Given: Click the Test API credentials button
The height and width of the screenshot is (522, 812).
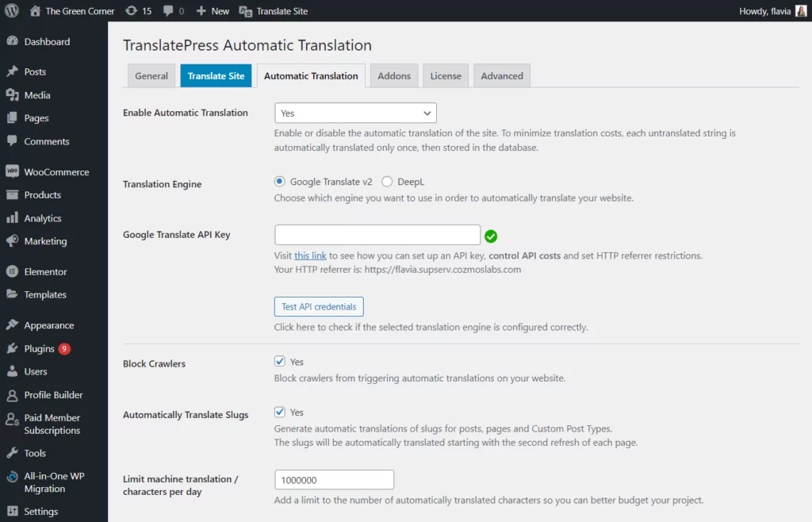Looking at the screenshot, I should tap(318, 306).
